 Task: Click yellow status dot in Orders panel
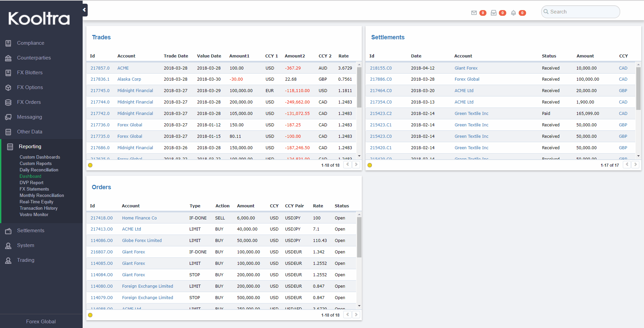coord(90,315)
